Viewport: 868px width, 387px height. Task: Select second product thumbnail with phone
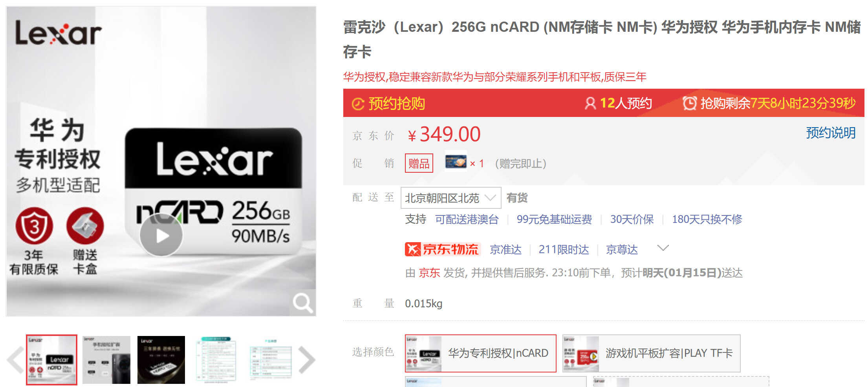(x=106, y=360)
